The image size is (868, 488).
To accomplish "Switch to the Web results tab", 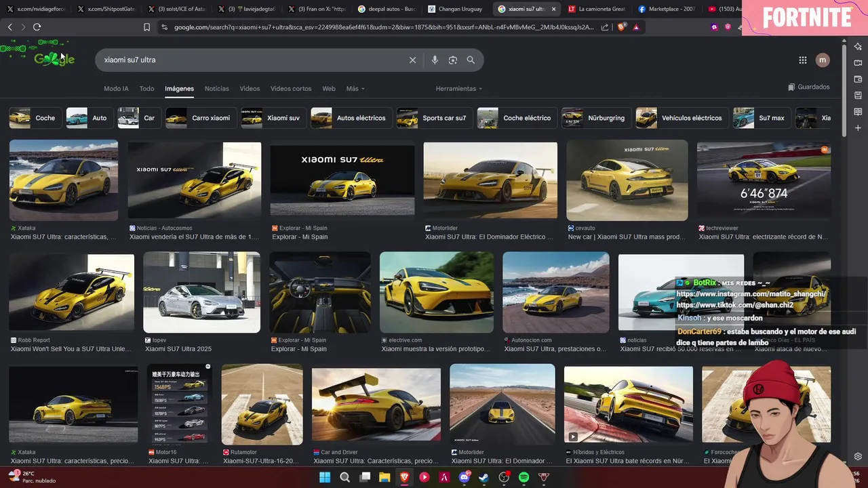I will 329,88.
